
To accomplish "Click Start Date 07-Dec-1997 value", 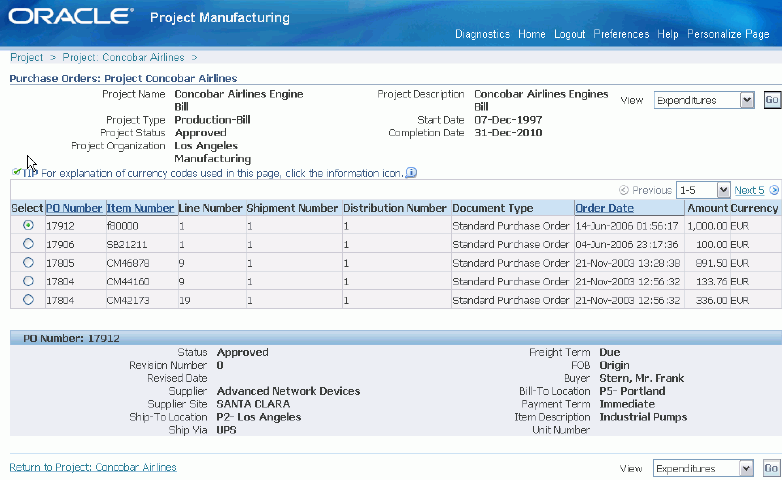I will 508,120.
